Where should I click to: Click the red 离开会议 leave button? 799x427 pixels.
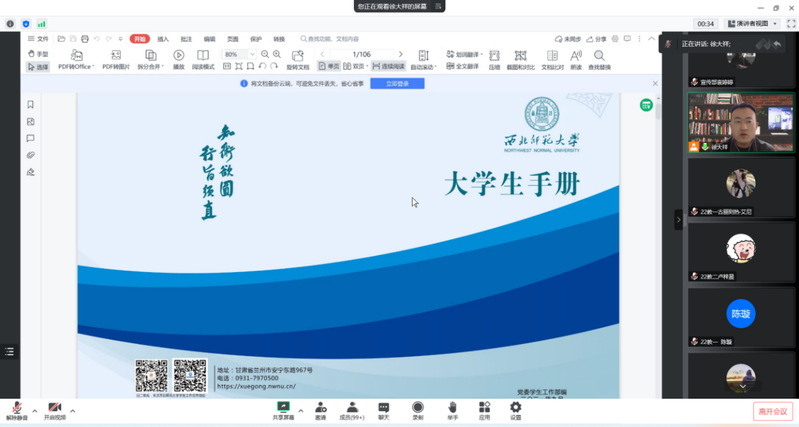point(773,411)
